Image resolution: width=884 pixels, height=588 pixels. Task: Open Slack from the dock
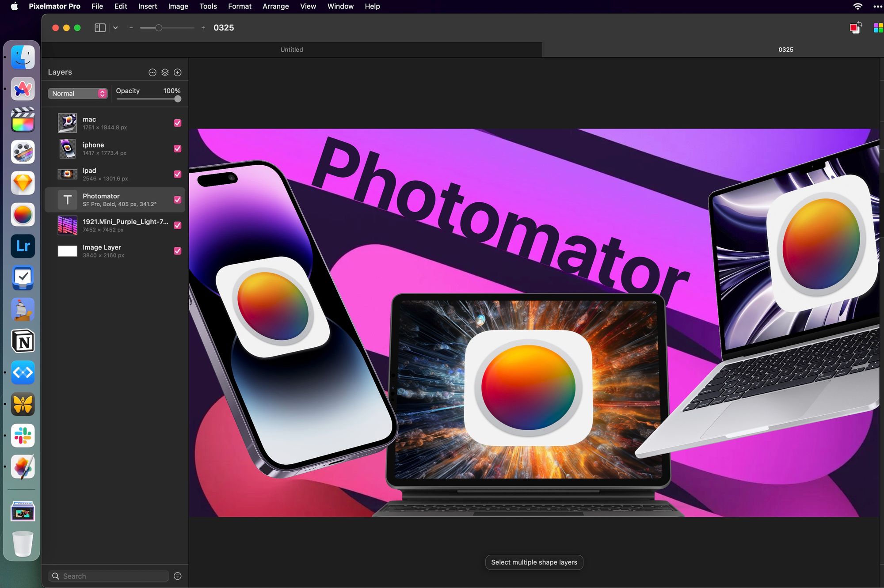23,436
